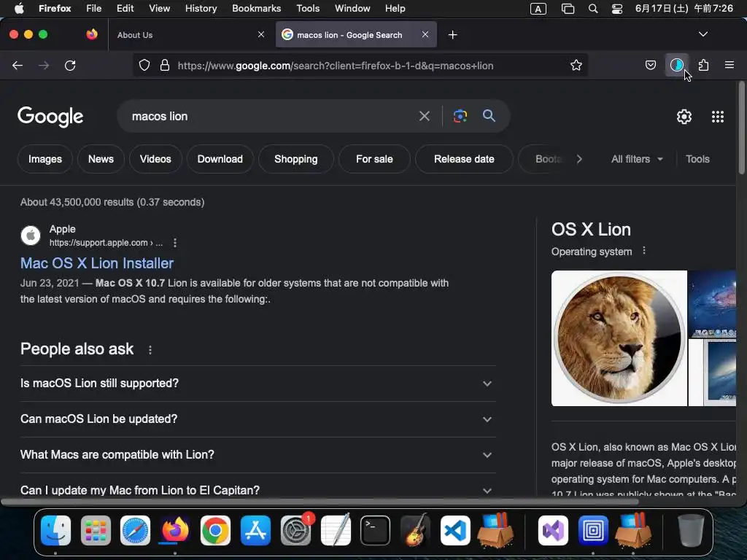Open Google quick settings gear
This screenshot has height=560, width=747.
tap(684, 117)
